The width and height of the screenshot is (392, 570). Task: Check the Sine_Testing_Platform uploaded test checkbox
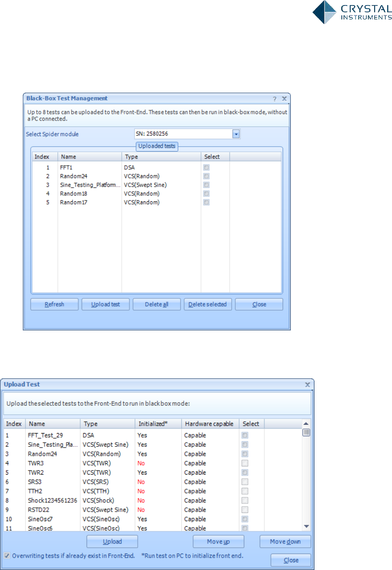click(x=206, y=185)
